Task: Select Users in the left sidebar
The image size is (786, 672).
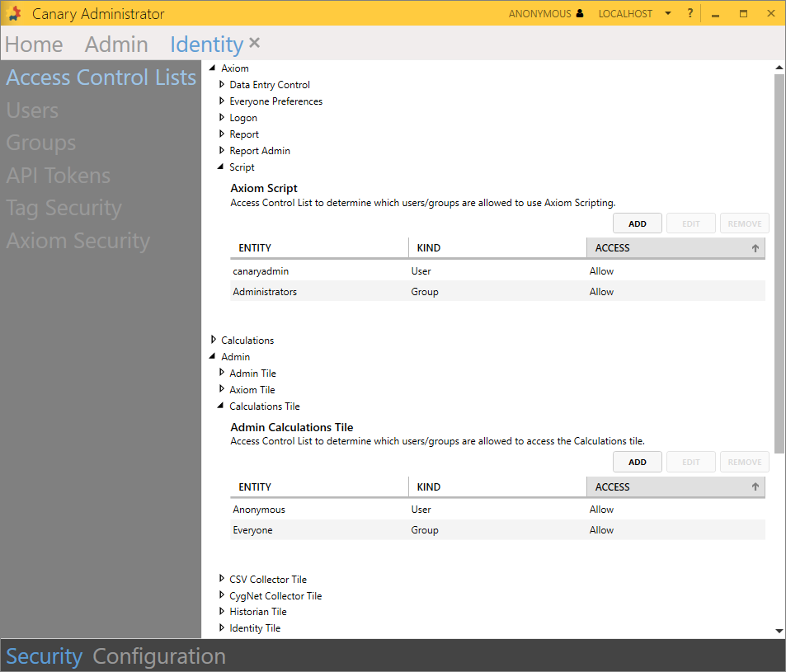Action: (32, 110)
